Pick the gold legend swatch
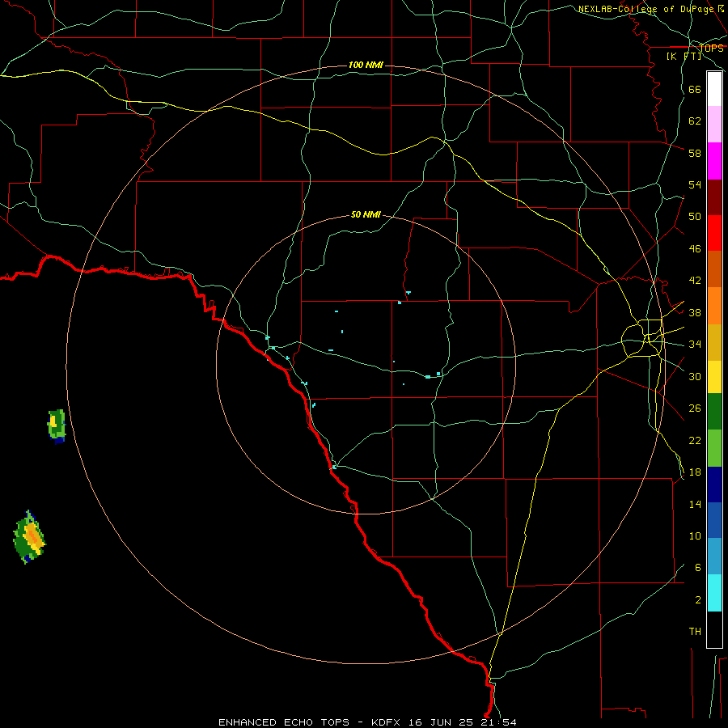Viewport: 728px width, 728px height. [x=714, y=342]
